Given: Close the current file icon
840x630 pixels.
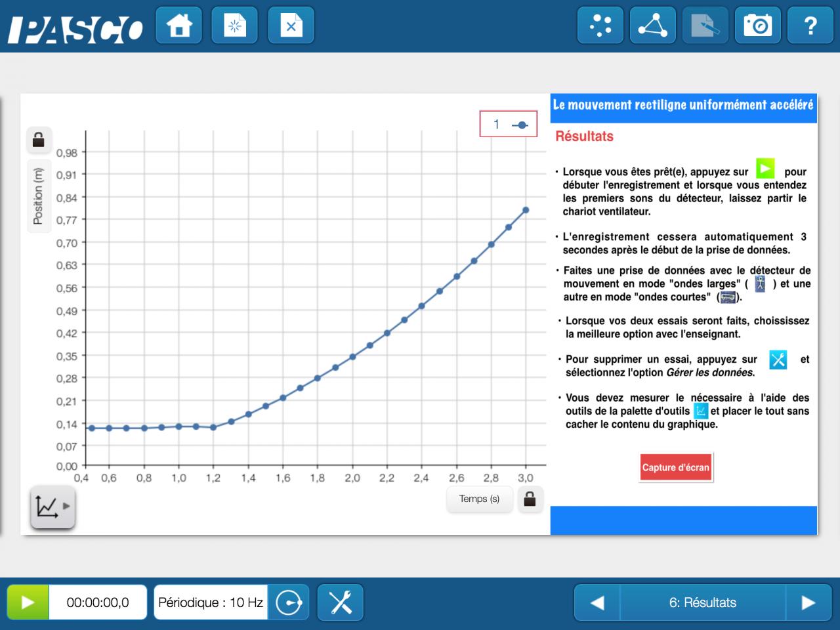Looking at the screenshot, I should (x=291, y=26).
